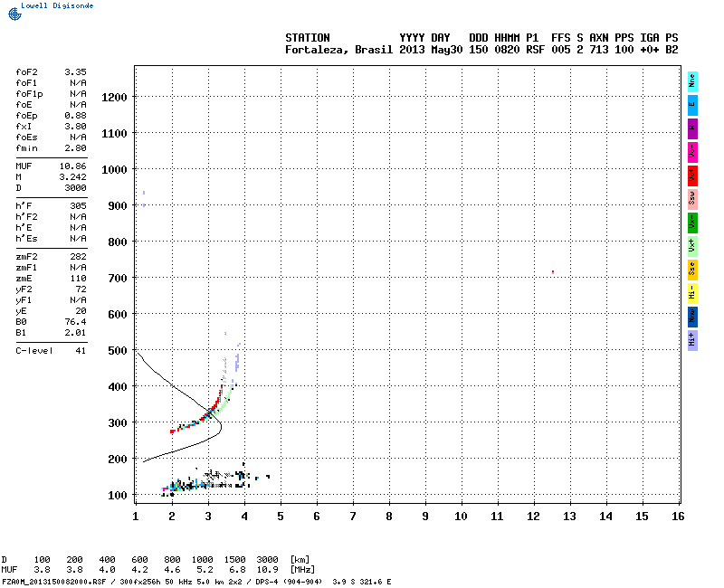
Task: Click the fmin value 2.80
Action: (x=75, y=148)
